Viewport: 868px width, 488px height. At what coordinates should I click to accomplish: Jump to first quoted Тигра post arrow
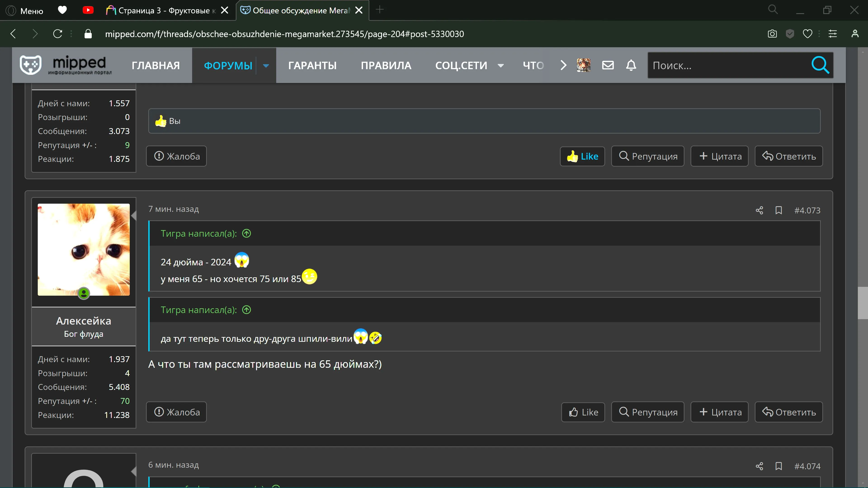[x=247, y=233]
